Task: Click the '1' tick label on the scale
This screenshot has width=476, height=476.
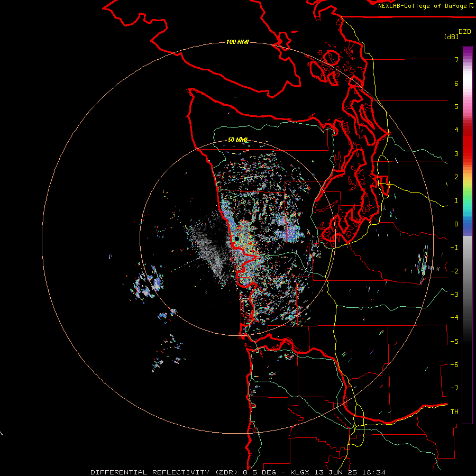Action: point(456,200)
